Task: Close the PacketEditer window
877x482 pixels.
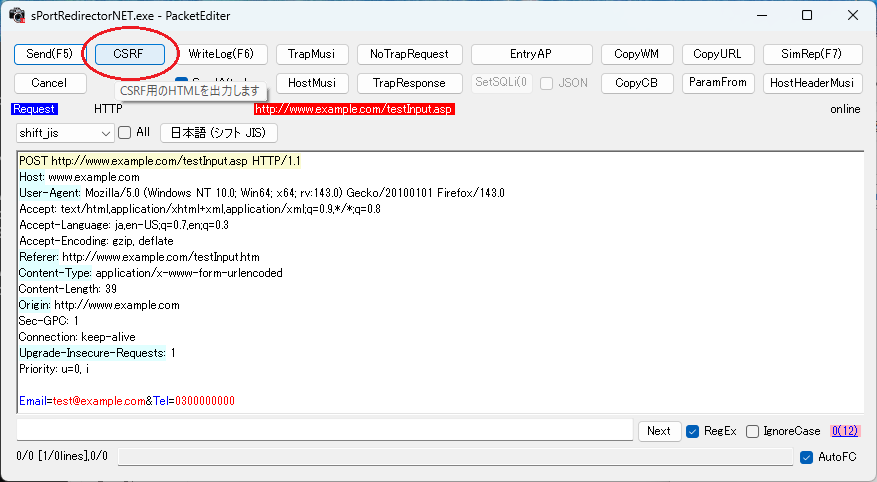Action: [852, 15]
